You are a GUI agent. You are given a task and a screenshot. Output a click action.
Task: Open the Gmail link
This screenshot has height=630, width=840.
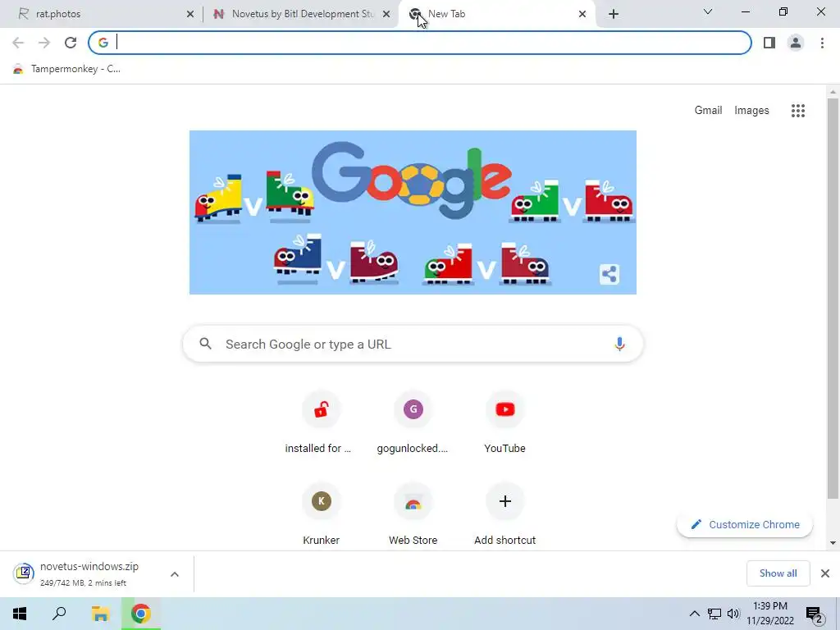708,111
